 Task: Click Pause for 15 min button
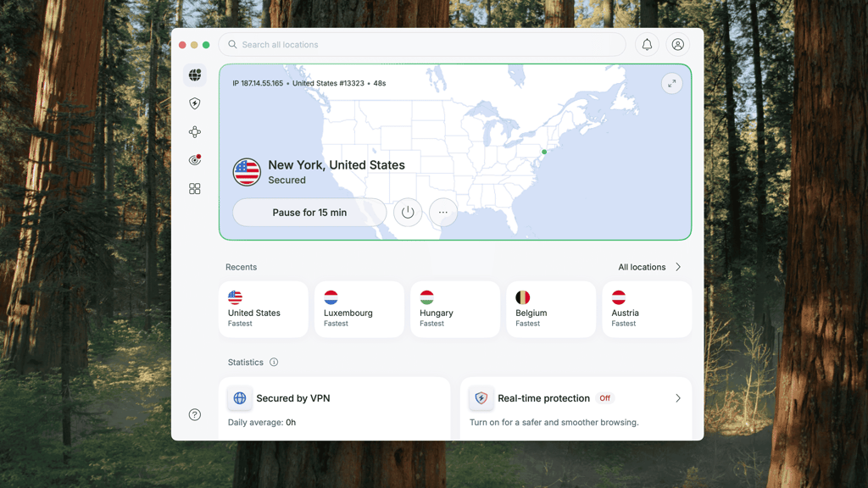[309, 212]
